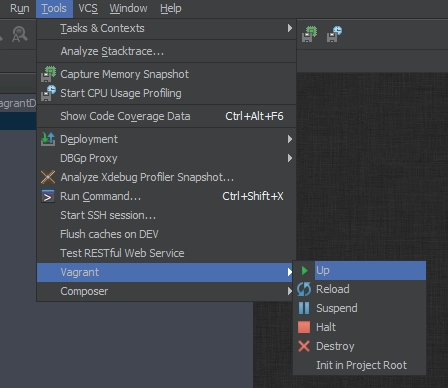Screen dimensions: 448x388
Task: Click the blue pause icon beside Suspend
Action: click(304, 308)
